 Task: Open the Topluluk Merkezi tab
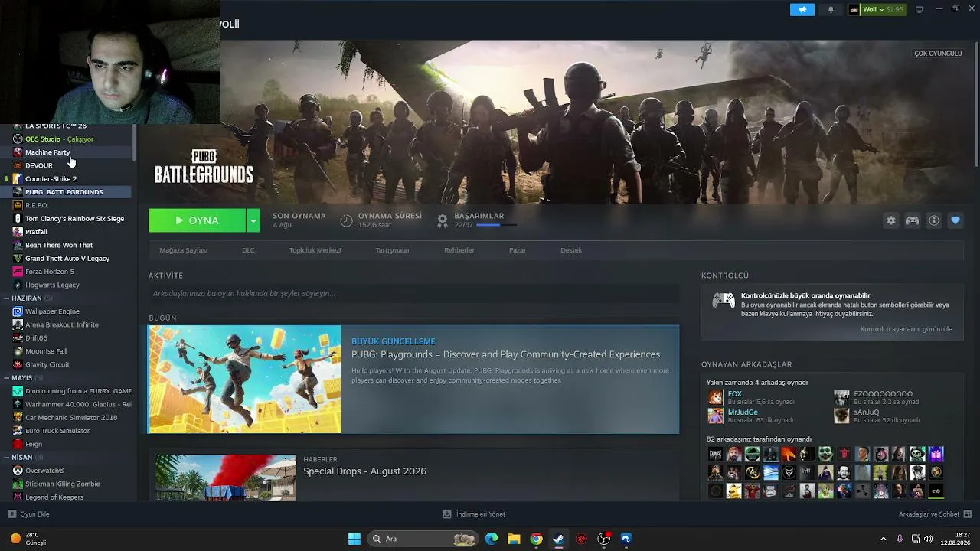click(x=315, y=250)
